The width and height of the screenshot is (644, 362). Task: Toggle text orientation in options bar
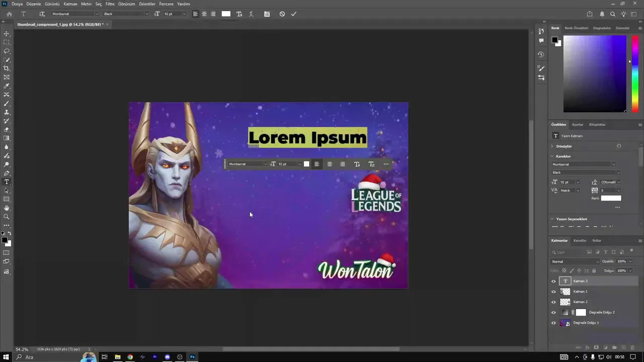tap(42, 14)
